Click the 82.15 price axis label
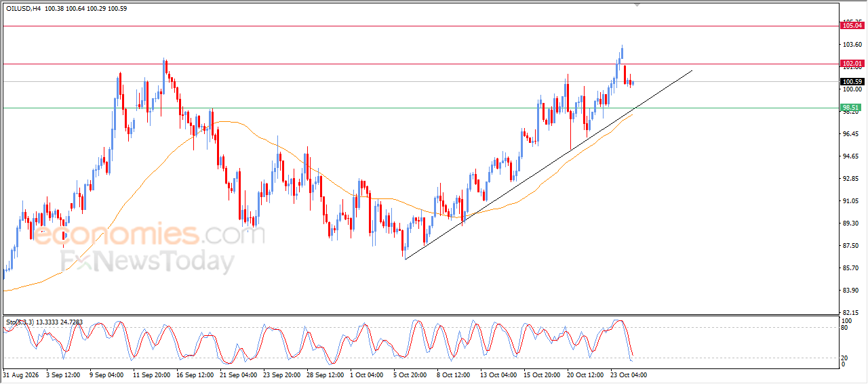 [x=850, y=313]
